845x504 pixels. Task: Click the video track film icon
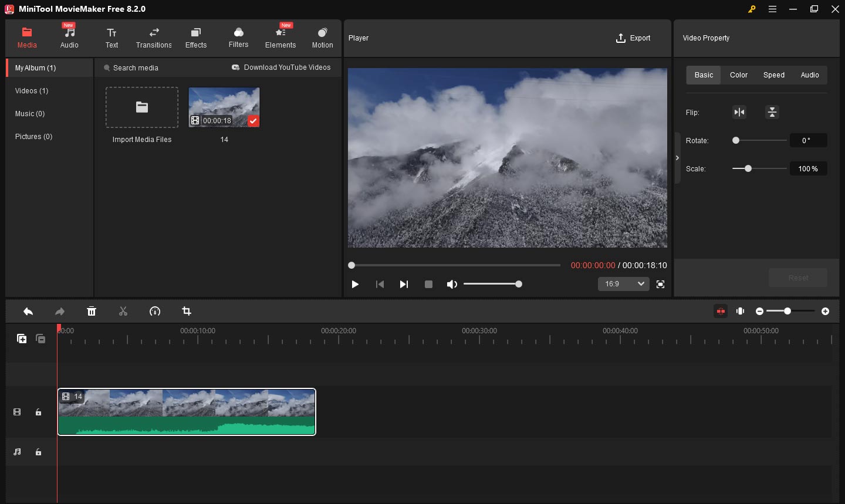coord(17,412)
